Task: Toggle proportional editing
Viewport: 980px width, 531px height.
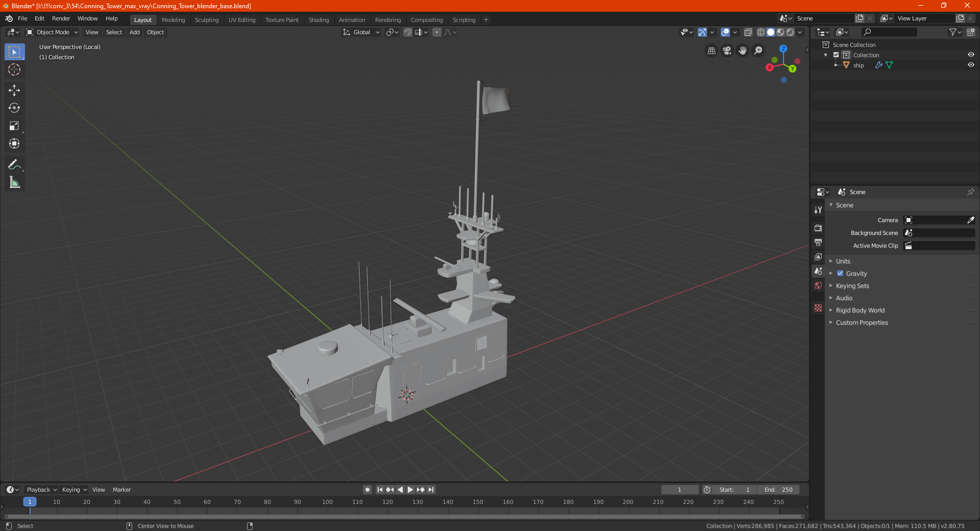Action: 437,32
